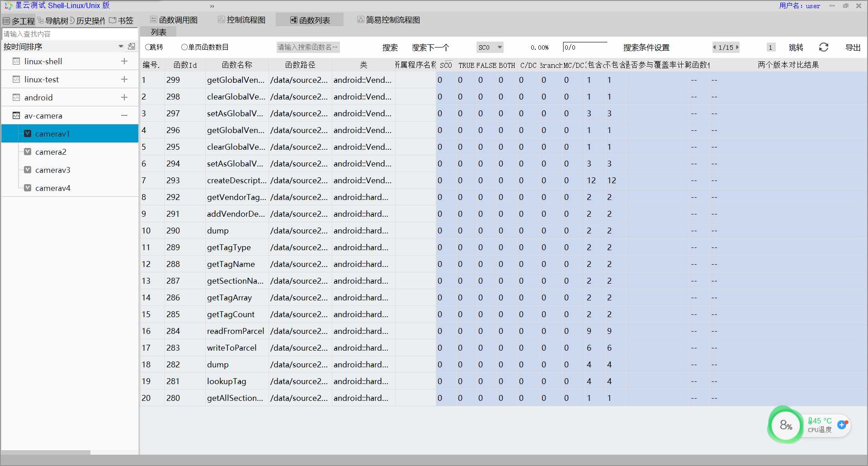Toggle the camerav1 checkbox
The height and width of the screenshot is (466, 868).
[28, 133]
